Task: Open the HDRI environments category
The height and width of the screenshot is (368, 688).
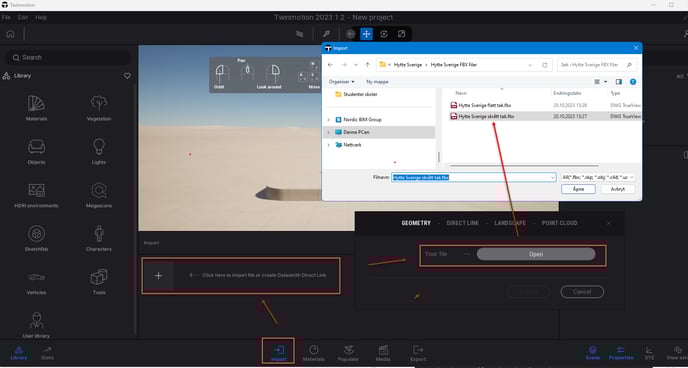Action: [36, 195]
